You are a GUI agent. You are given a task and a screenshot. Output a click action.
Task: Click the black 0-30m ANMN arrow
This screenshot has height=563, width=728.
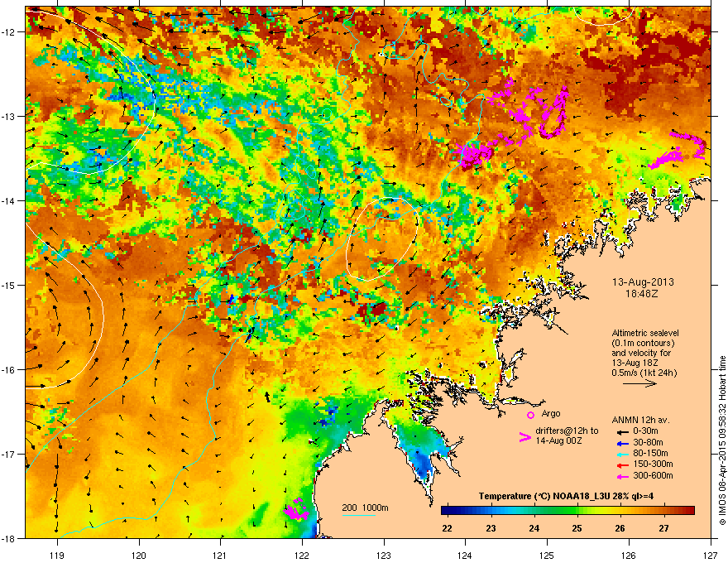click(x=621, y=431)
